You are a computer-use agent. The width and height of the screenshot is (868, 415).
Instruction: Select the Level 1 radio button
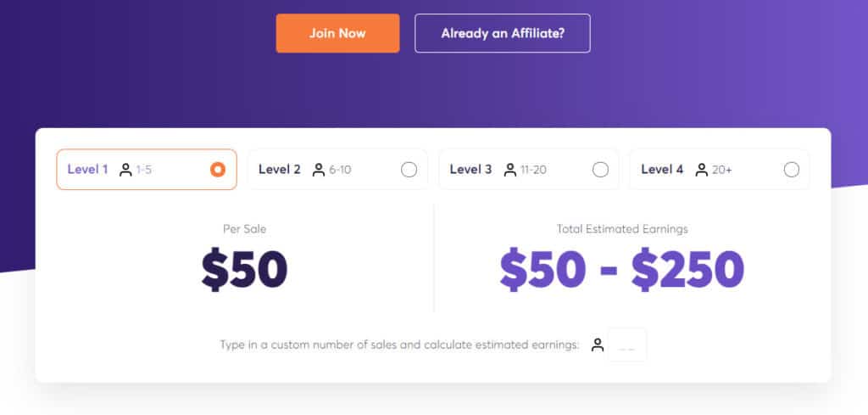point(218,170)
